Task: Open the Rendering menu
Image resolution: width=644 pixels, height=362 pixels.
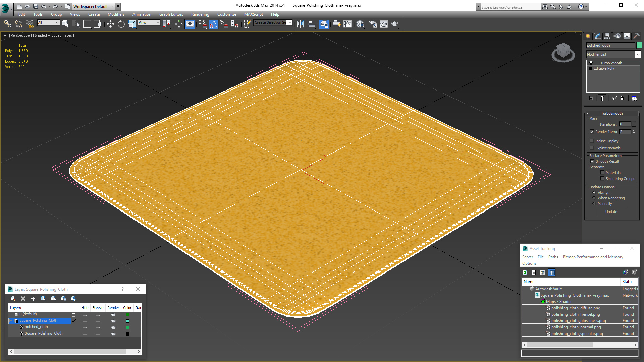Action: coord(200,14)
